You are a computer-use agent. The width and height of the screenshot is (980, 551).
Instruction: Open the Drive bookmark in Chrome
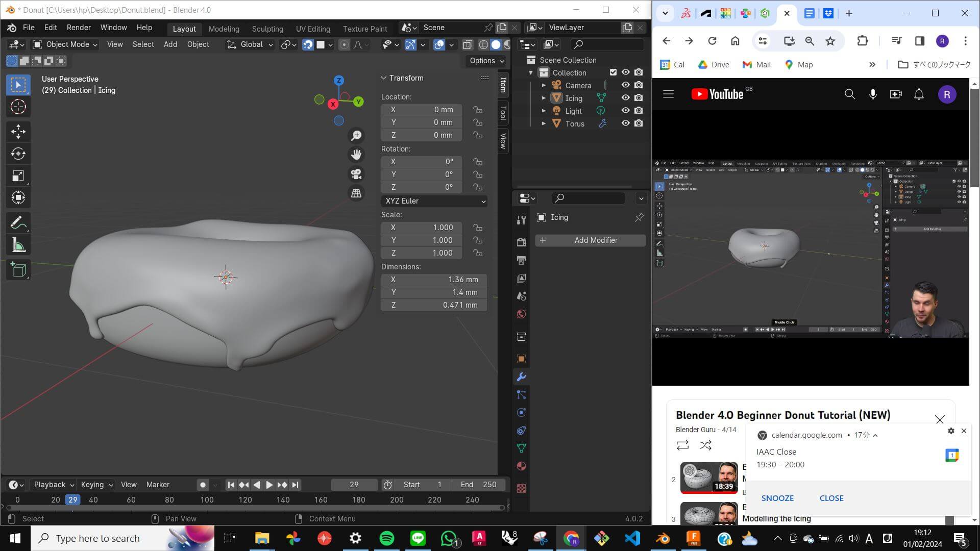[714, 64]
